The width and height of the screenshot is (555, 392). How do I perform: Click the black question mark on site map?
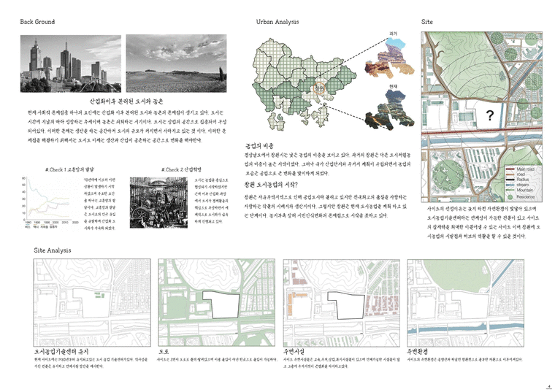point(489,115)
